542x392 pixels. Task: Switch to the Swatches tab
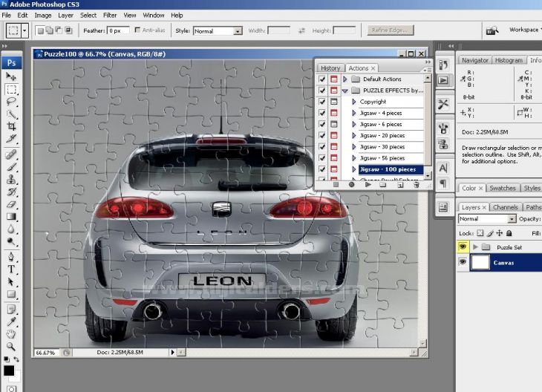tap(503, 188)
